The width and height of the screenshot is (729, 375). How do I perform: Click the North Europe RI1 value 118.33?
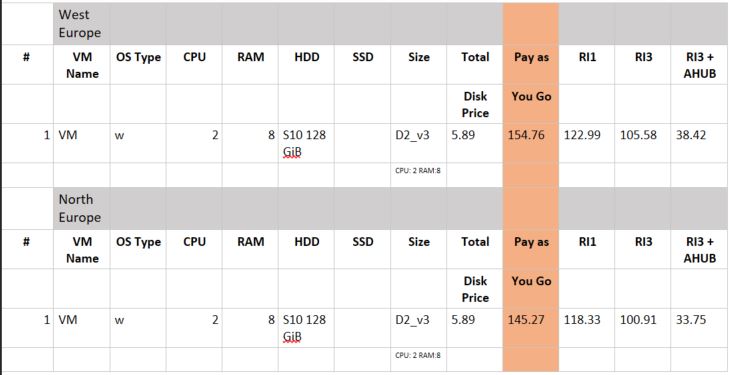pos(582,320)
